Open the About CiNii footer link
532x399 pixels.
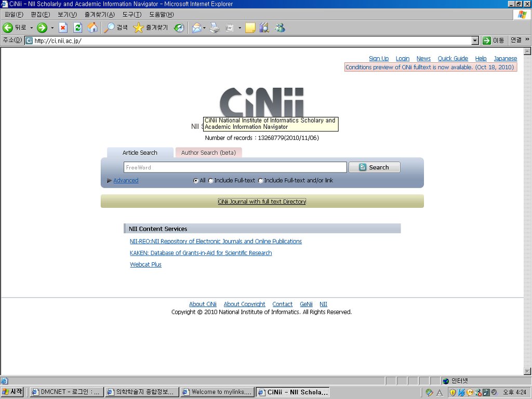[x=203, y=304]
